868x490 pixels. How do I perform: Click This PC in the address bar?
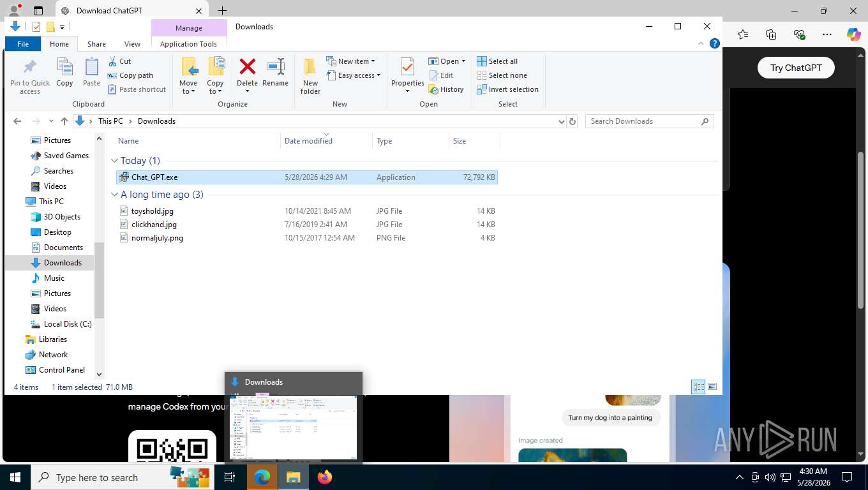click(x=110, y=121)
